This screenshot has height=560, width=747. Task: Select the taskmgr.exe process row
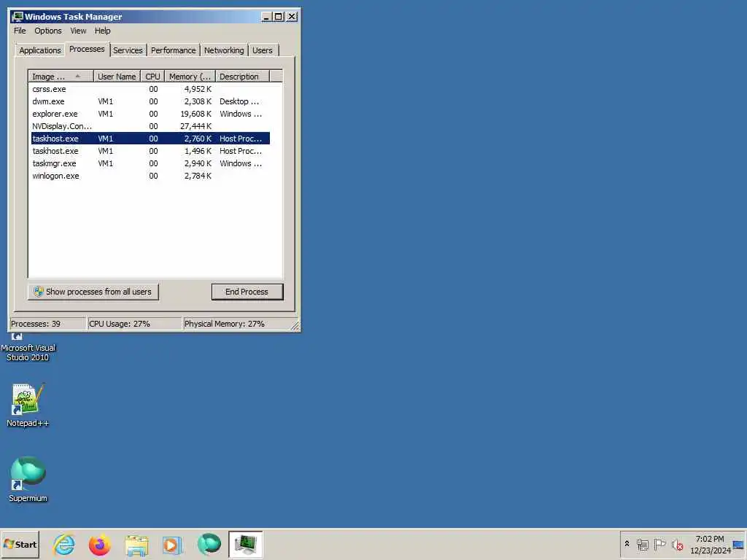click(150, 163)
